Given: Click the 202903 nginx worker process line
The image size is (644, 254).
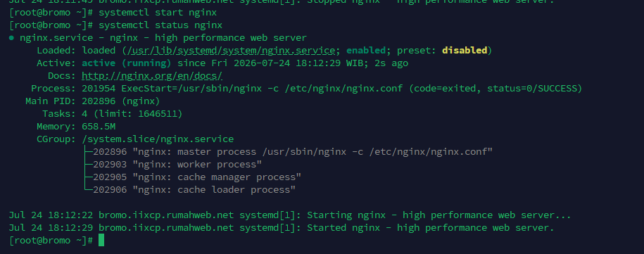Looking at the screenshot, I should click(x=177, y=165).
